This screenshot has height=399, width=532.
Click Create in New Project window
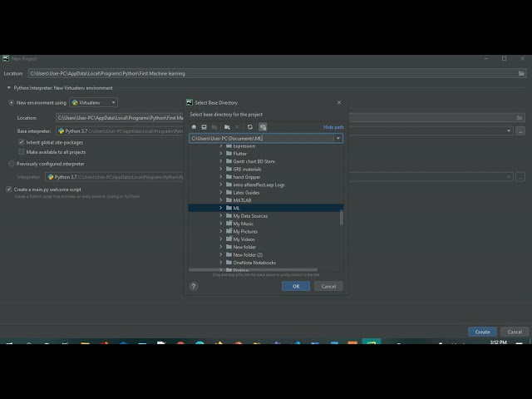[482, 332]
